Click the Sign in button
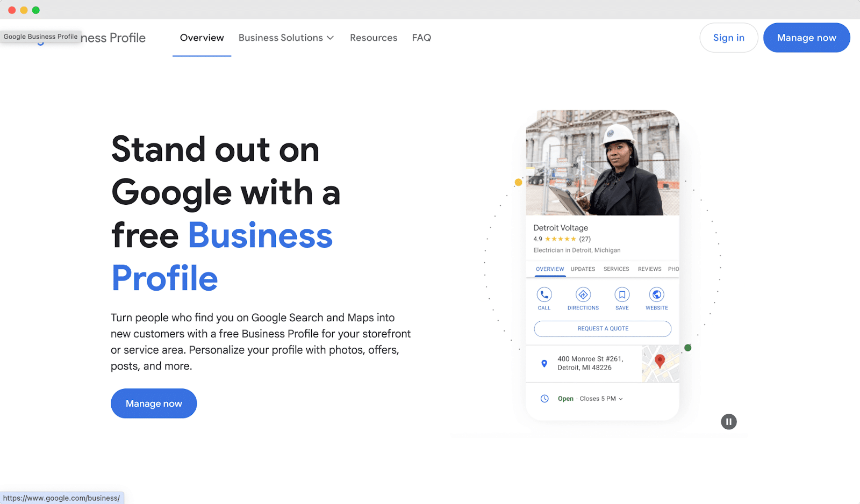Viewport: 860px width, 504px height. pyautogui.click(x=729, y=38)
